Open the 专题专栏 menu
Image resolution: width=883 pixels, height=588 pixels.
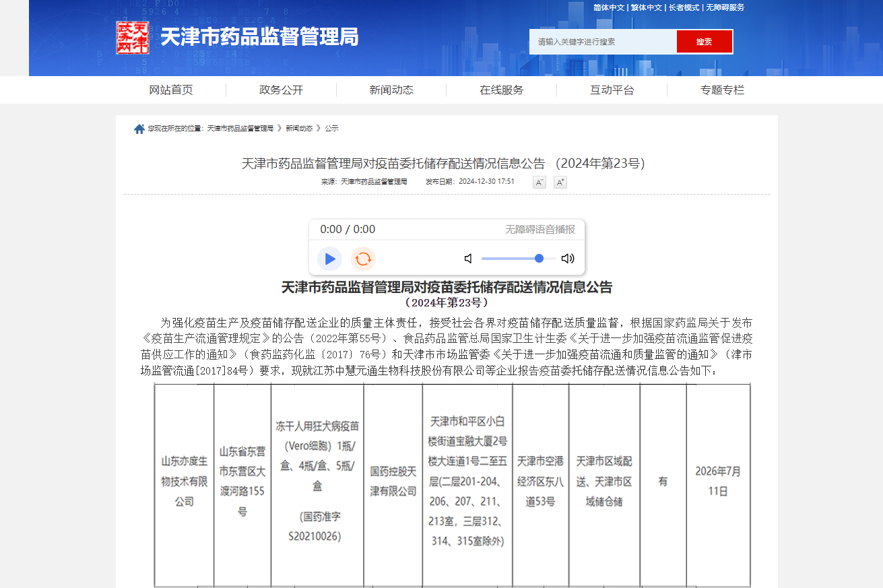[723, 90]
